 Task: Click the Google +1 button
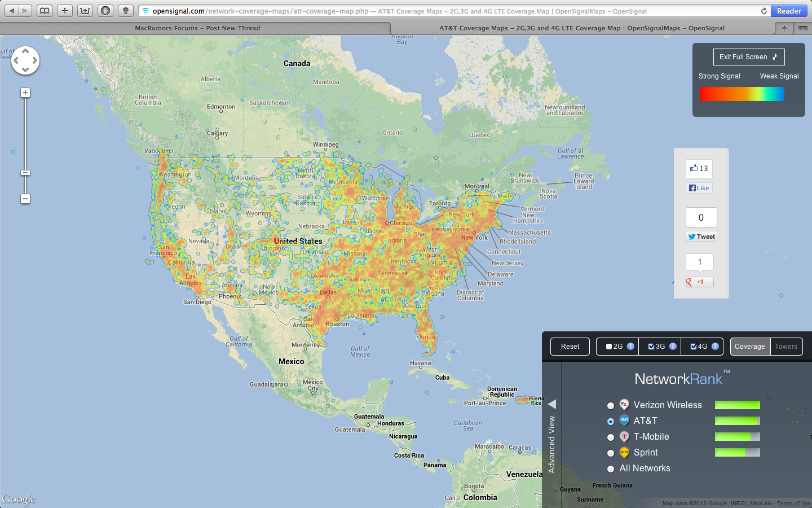[699, 282]
